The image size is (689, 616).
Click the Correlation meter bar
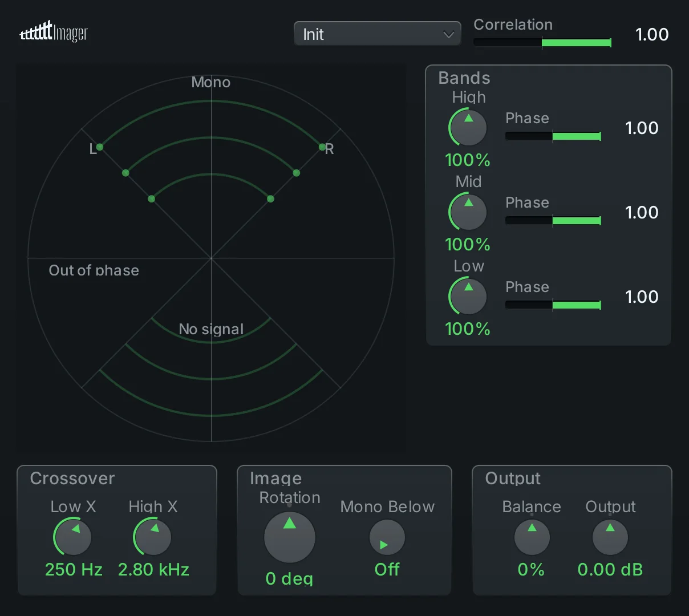[542, 43]
